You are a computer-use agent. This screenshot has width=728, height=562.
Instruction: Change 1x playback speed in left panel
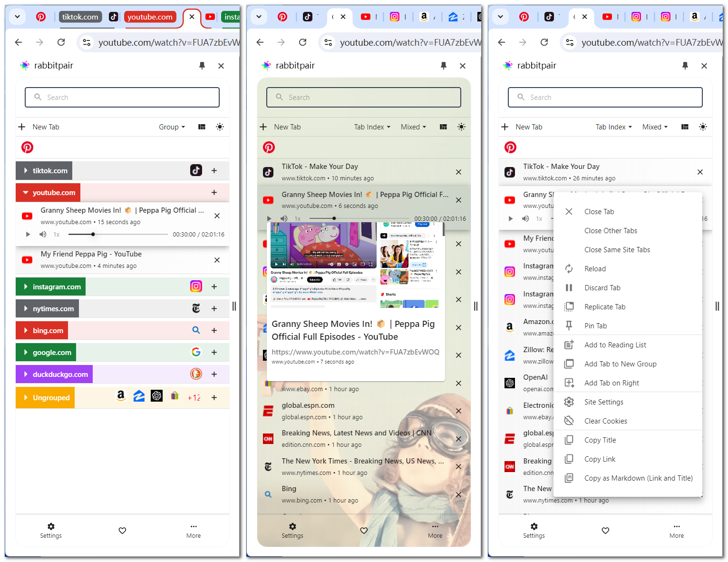(57, 235)
